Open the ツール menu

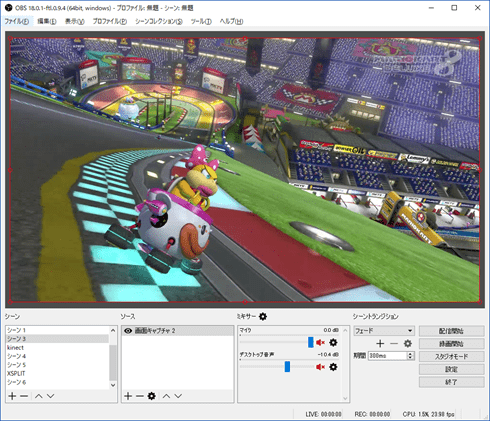tap(201, 21)
